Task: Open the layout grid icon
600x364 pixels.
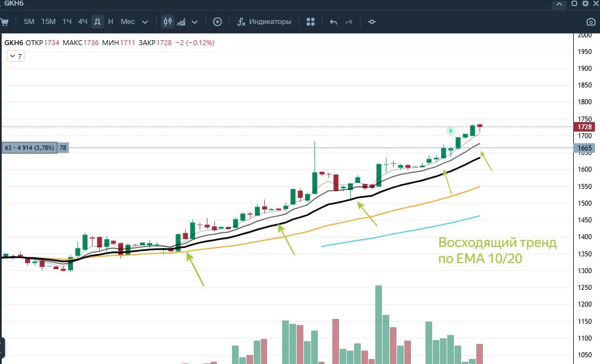Action: point(311,22)
